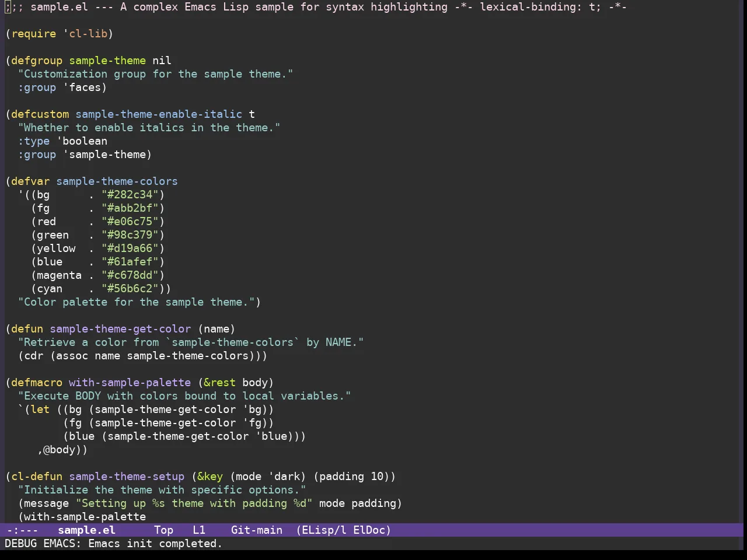
Task: Click the ELisp/l major mode indicator
Action: coord(321,530)
